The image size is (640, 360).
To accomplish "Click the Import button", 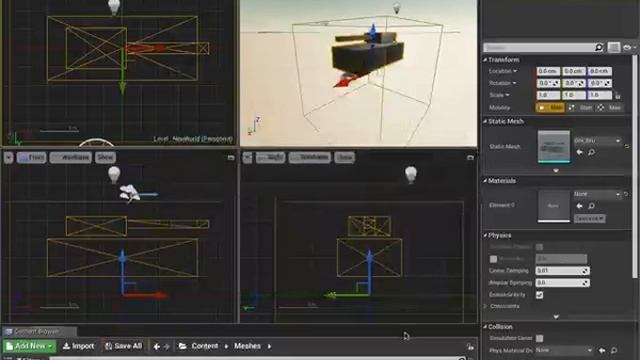I will pyautogui.click(x=78, y=346).
